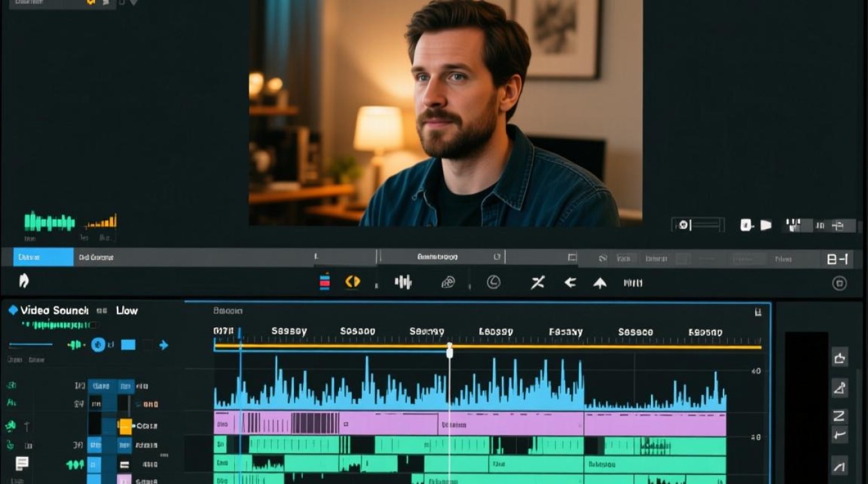Select the orange code brackets icon
The width and height of the screenshot is (868, 484).
[353, 281]
